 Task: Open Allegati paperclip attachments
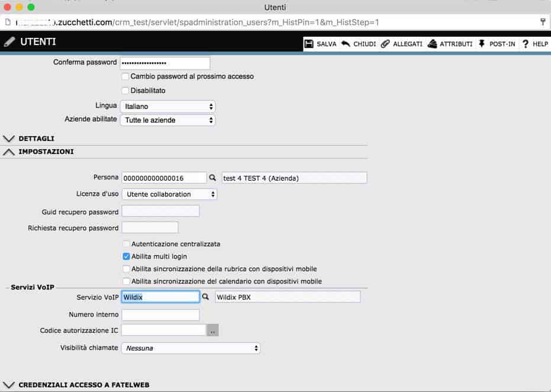[385, 44]
